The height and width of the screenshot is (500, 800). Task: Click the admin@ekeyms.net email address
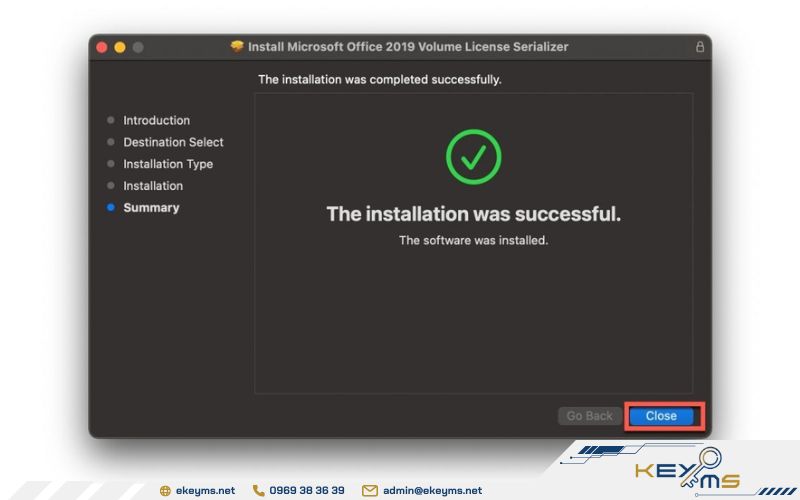(x=432, y=491)
